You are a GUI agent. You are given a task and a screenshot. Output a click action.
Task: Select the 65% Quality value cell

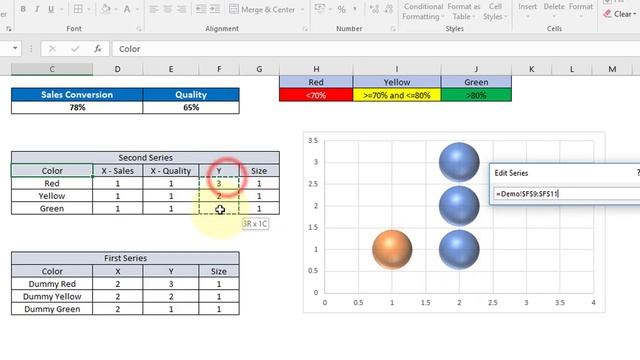click(x=191, y=107)
